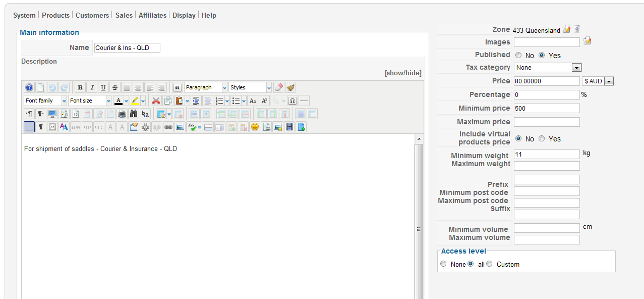Apply superscript formatting
644x299 pixels.
coord(264,101)
